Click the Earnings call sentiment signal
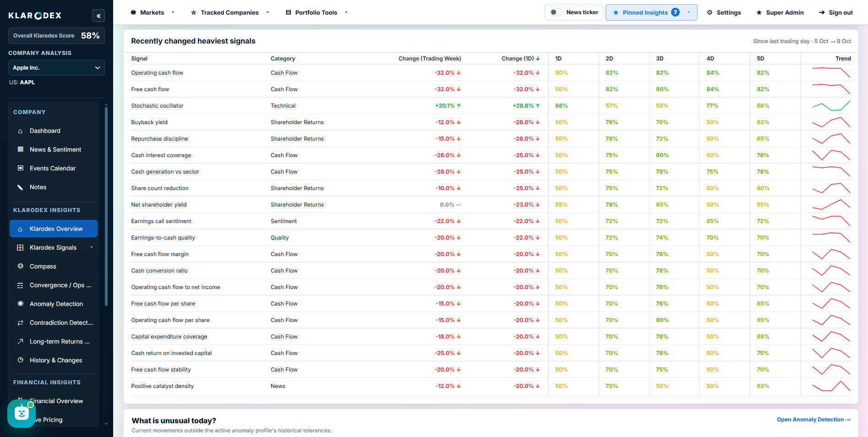Screen dimensions: 868x437 point(161,221)
